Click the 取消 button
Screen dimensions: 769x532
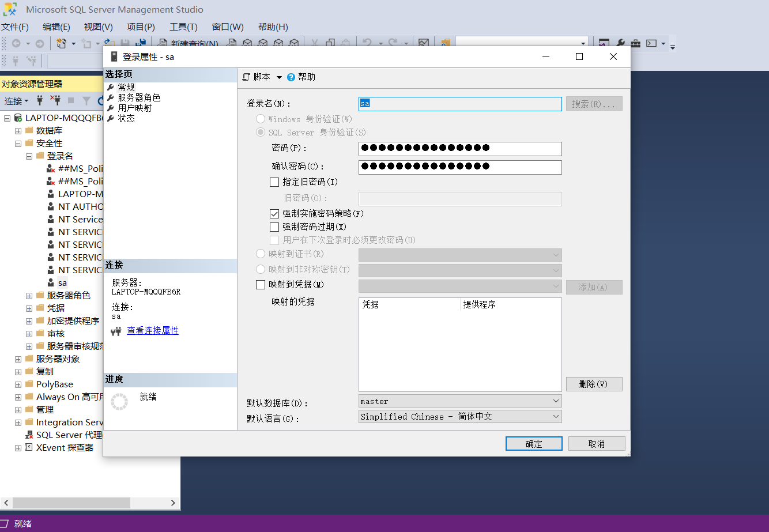(x=597, y=443)
